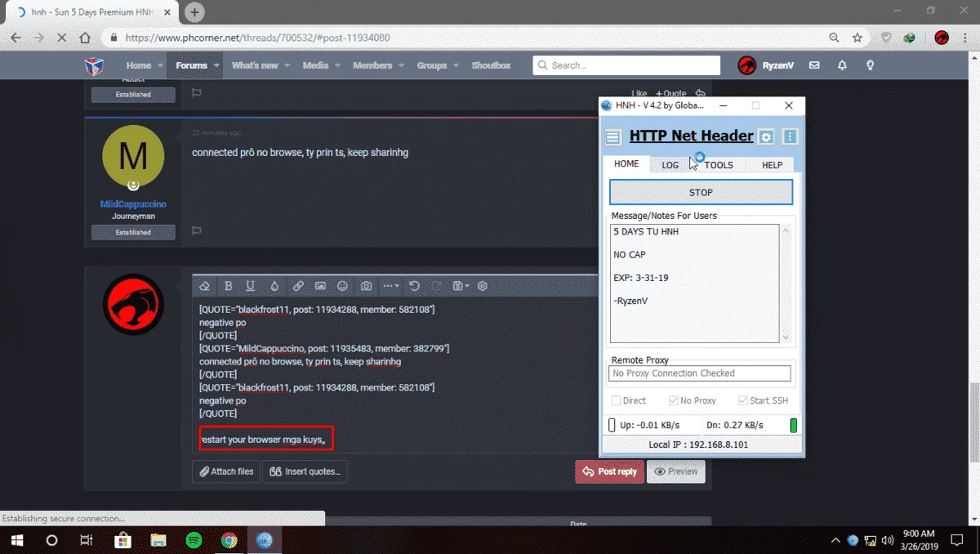Expand the Groups nav dropdown arrow
Viewport: 980px width, 554px height.
(x=455, y=65)
